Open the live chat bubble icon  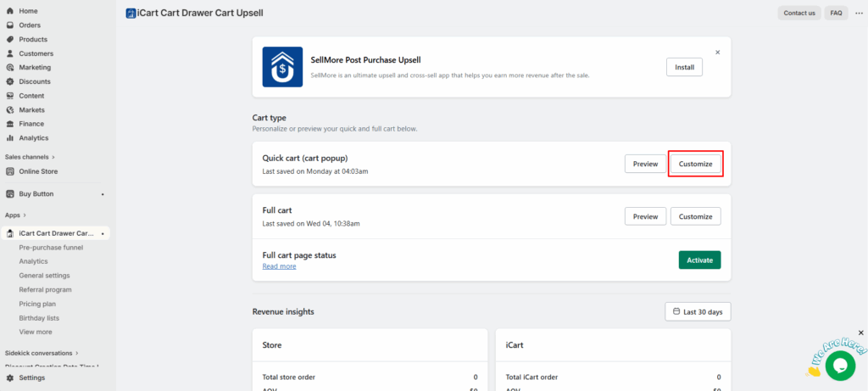(x=840, y=365)
